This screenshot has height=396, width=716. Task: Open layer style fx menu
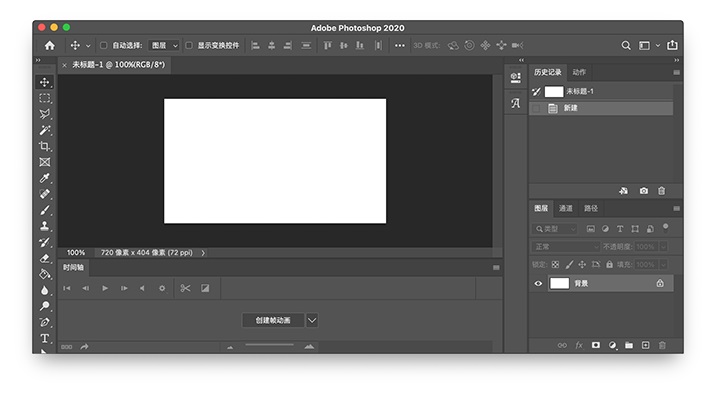[x=579, y=345]
